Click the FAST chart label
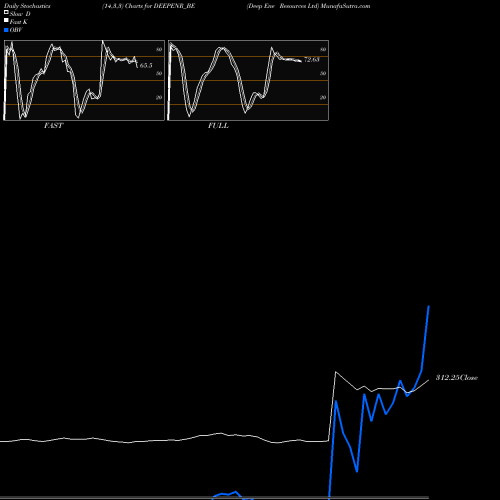This screenshot has width=500, height=500. pyautogui.click(x=53, y=126)
